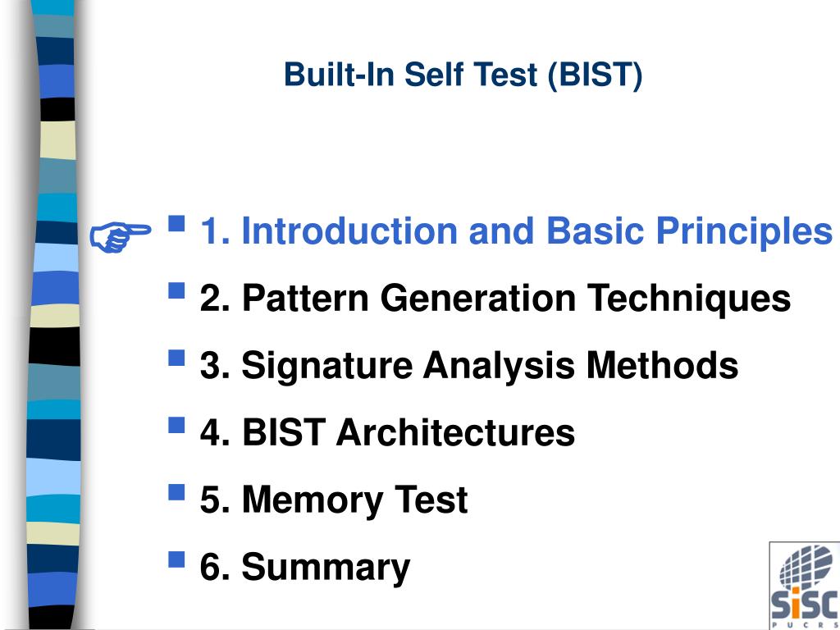Screen dimensions: 840x630
Task: Click the Built-In Self Test (BIST) title
Action: (463, 75)
